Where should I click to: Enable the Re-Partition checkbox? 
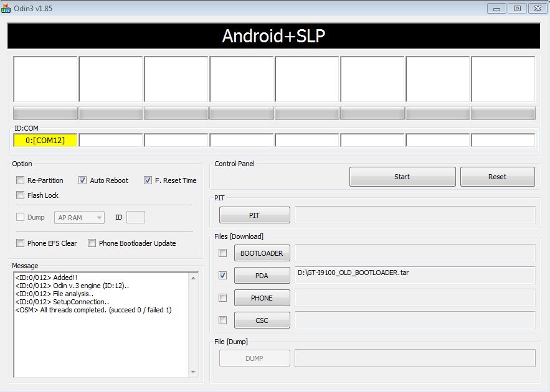pyautogui.click(x=21, y=180)
